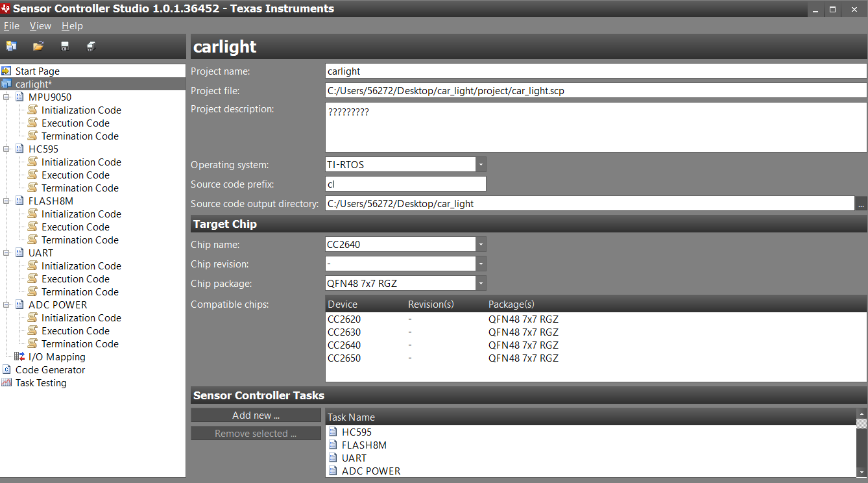Click the FLASH8M icon in Task Name list
This screenshot has height=483, width=868.
tap(333, 445)
